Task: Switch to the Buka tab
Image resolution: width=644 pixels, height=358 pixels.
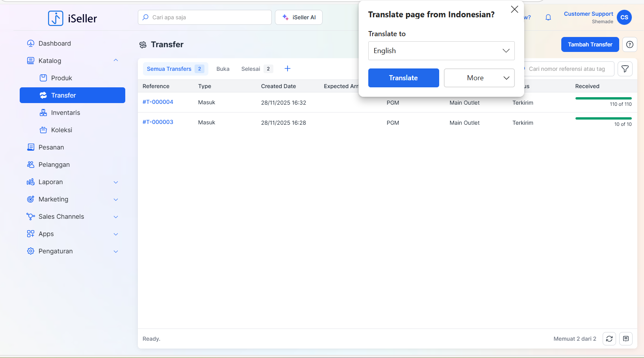Action: (x=223, y=69)
